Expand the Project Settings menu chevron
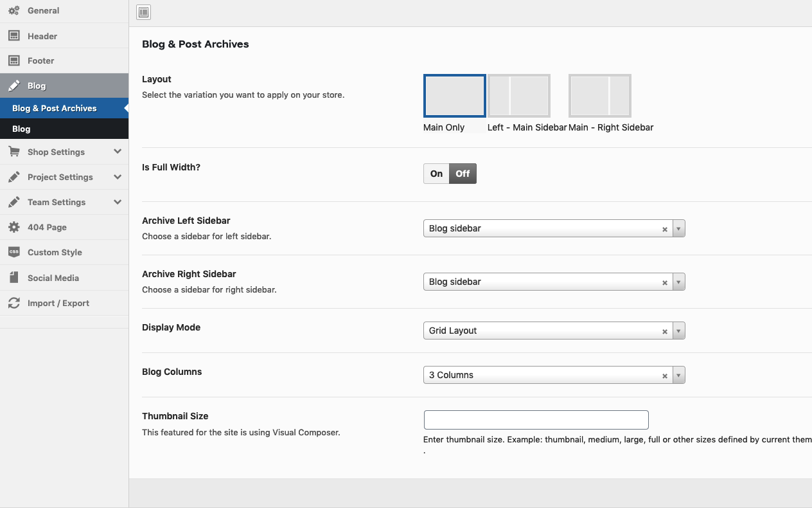 pyautogui.click(x=117, y=177)
